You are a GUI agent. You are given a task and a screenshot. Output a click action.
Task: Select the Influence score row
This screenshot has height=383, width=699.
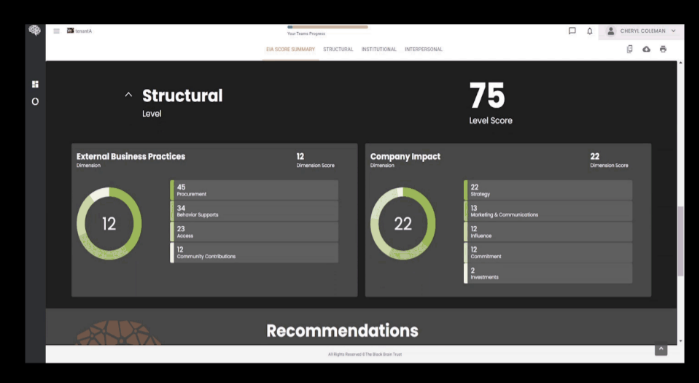[548, 232]
